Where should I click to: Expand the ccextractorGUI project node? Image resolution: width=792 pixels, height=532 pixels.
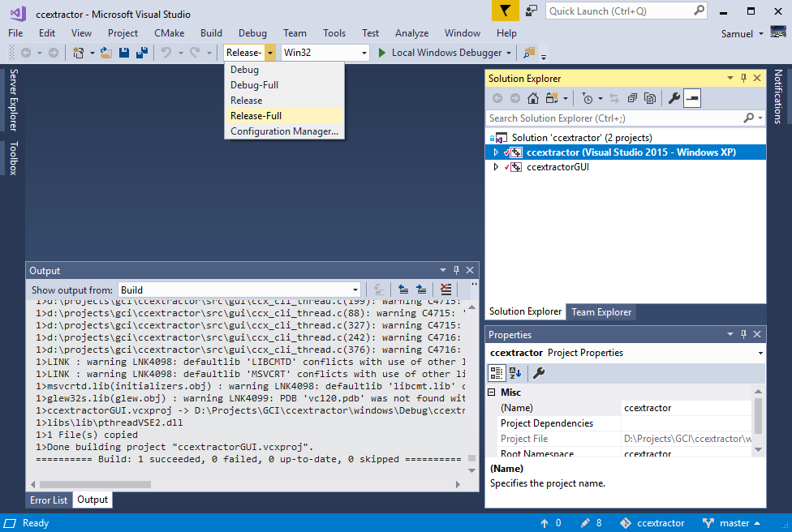coord(496,167)
